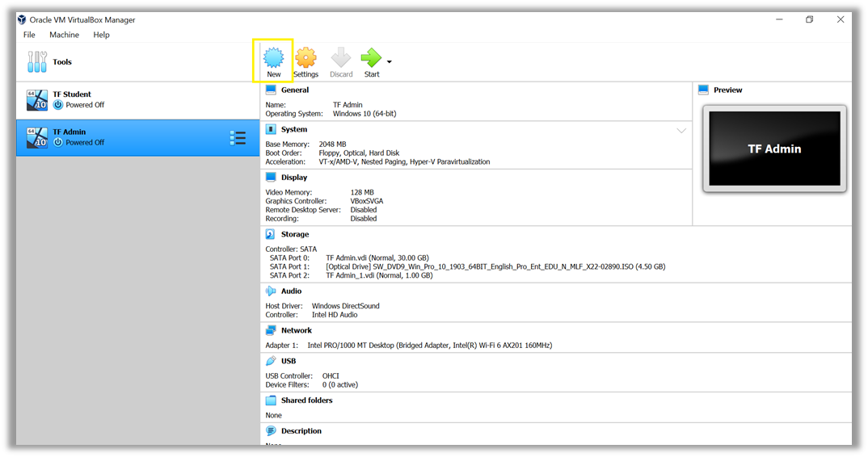
Task: Click TF Admin power state icon
Action: [58, 142]
